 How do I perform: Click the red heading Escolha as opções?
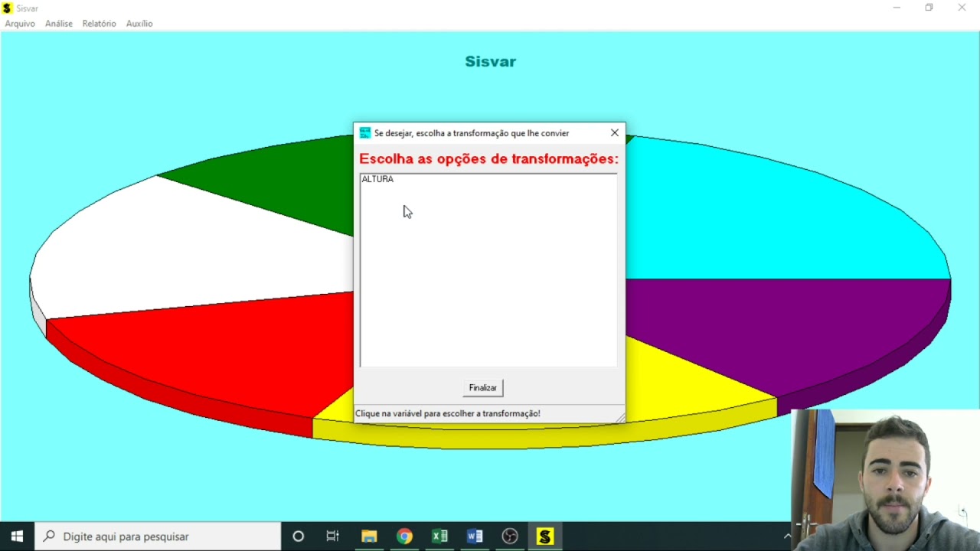pyautogui.click(x=488, y=159)
